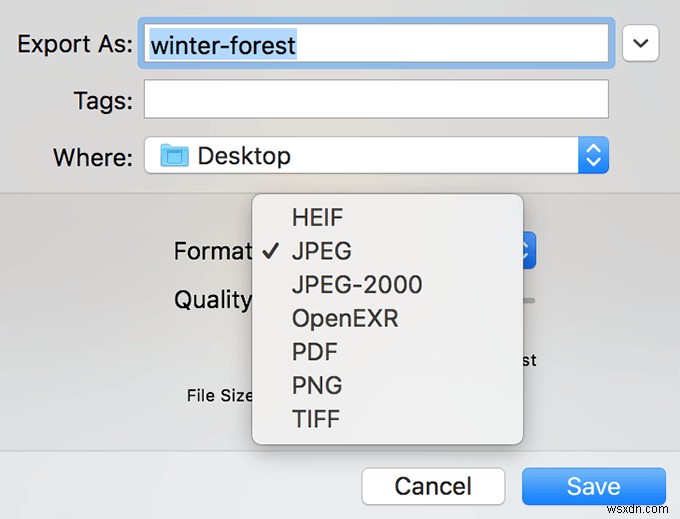The image size is (680, 519).
Task: Expand the dialog with the chevron button
Action: 641,44
